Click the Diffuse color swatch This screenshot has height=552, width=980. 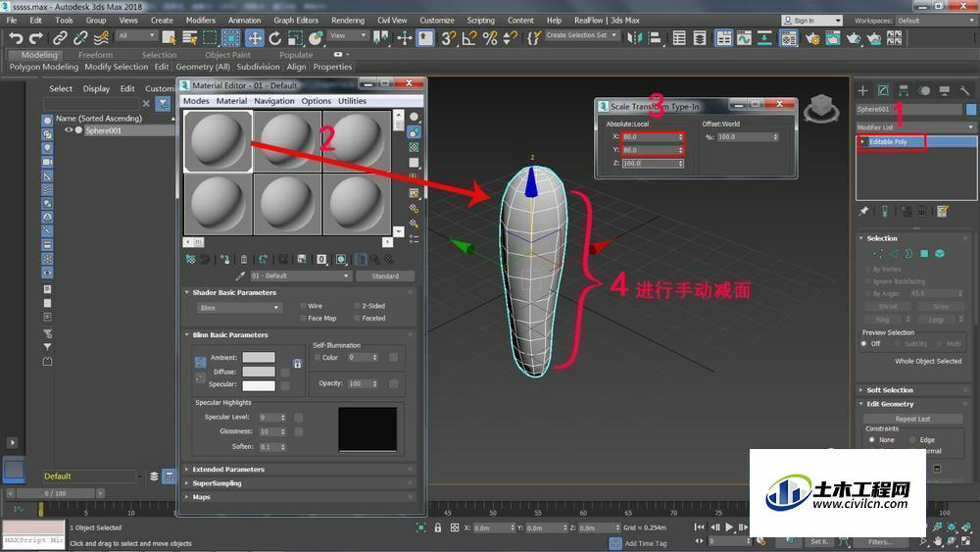[259, 372]
